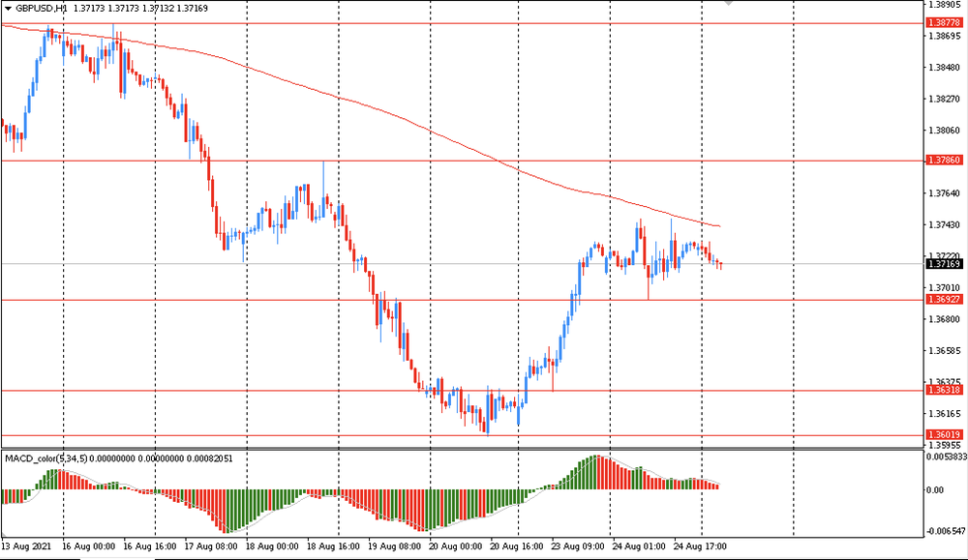Screen dimensions: 968x560
Task: Click the 1.38695 price scale value
Action: point(945,37)
